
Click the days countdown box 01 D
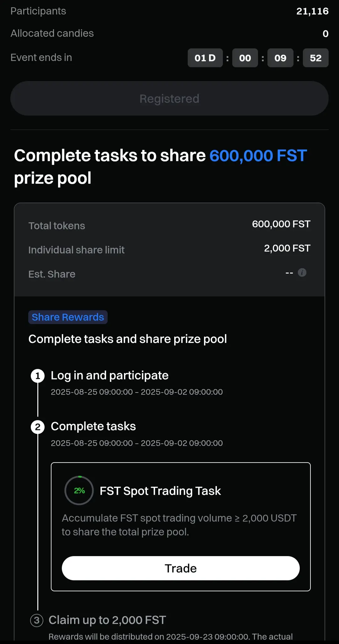click(x=205, y=58)
